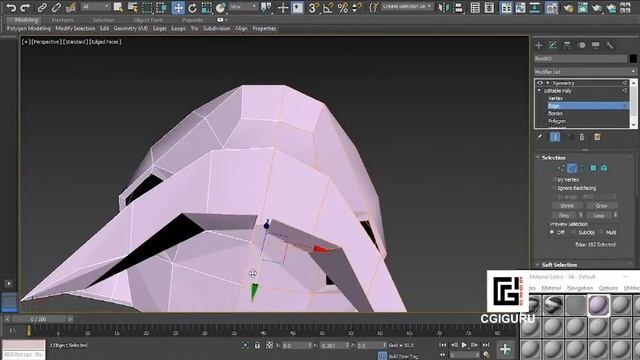Open the Scene Explorer toggle icon
The image size is (640, 360).
(x=475, y=7)
